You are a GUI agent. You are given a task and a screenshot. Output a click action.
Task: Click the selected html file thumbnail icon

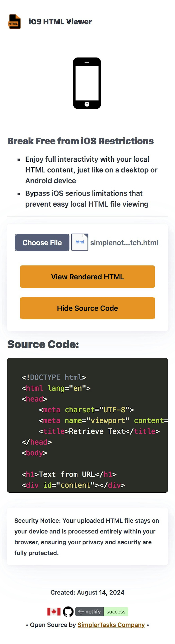(80, 242)
